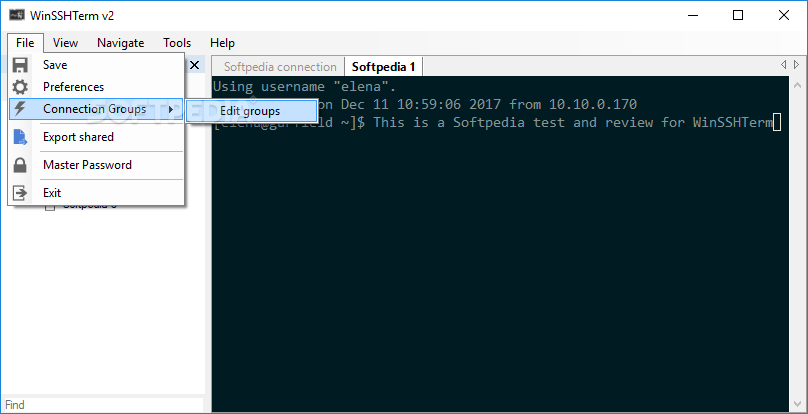The image size is (808, 414).
Task: Choose Save from the File menu
Action: tap(96, 65)
